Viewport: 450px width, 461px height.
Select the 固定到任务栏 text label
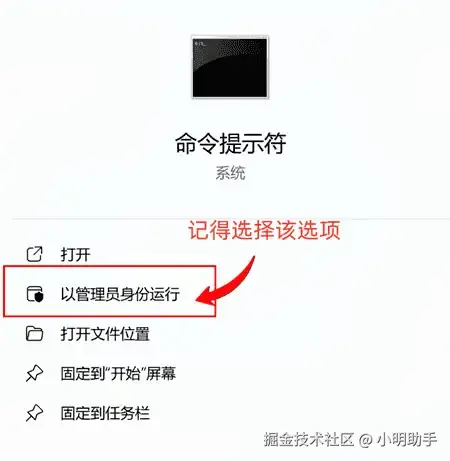(x=105, y=413)
